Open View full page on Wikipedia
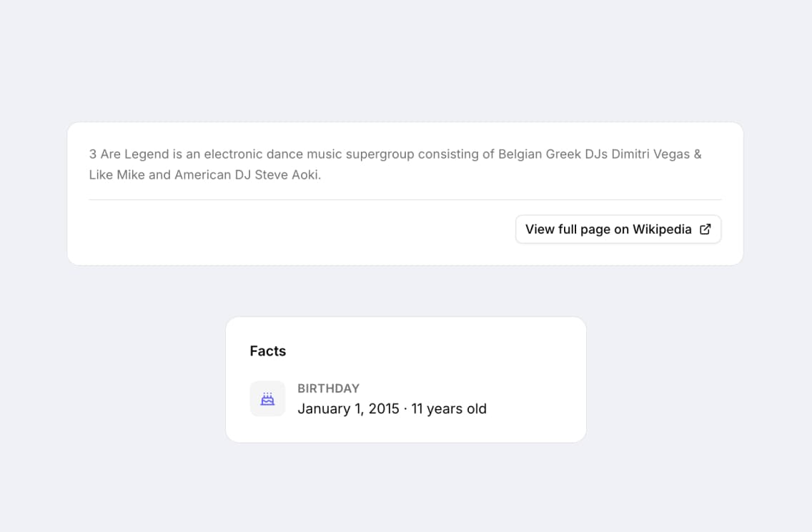 tap(618, 229)
